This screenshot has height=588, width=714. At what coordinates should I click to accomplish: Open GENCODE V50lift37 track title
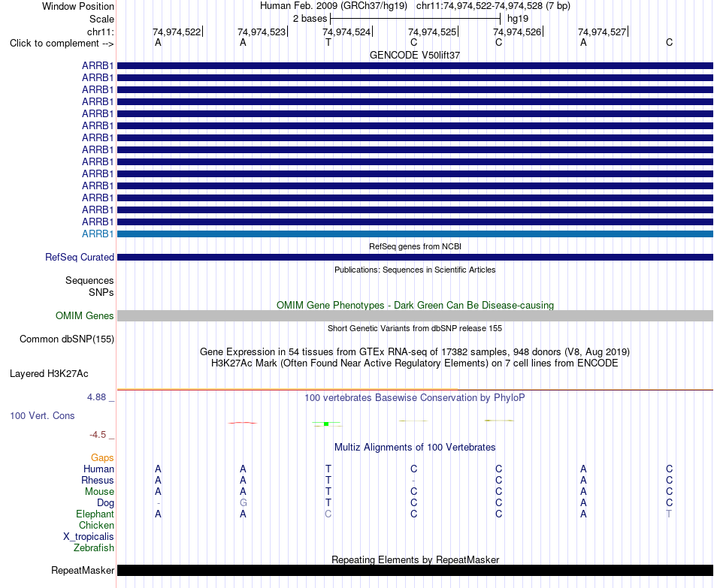coord(415,55)
